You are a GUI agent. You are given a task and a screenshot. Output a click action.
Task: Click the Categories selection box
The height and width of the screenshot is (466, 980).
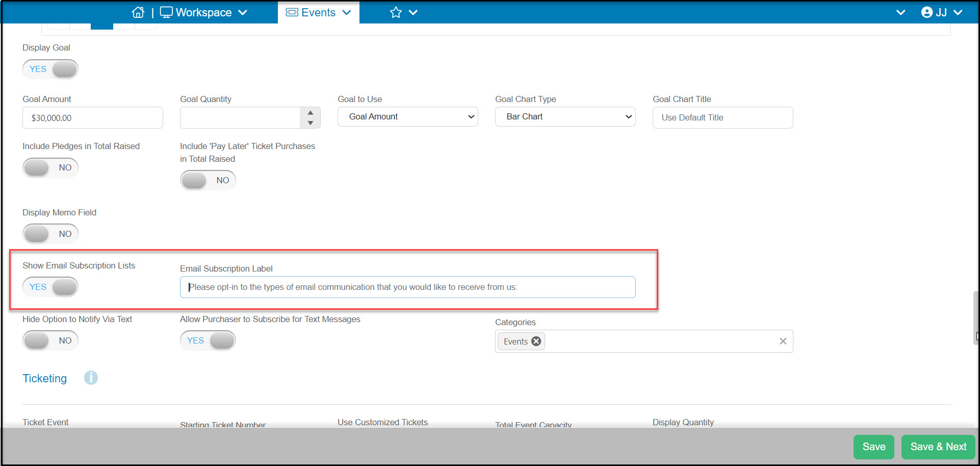(644, 341)
